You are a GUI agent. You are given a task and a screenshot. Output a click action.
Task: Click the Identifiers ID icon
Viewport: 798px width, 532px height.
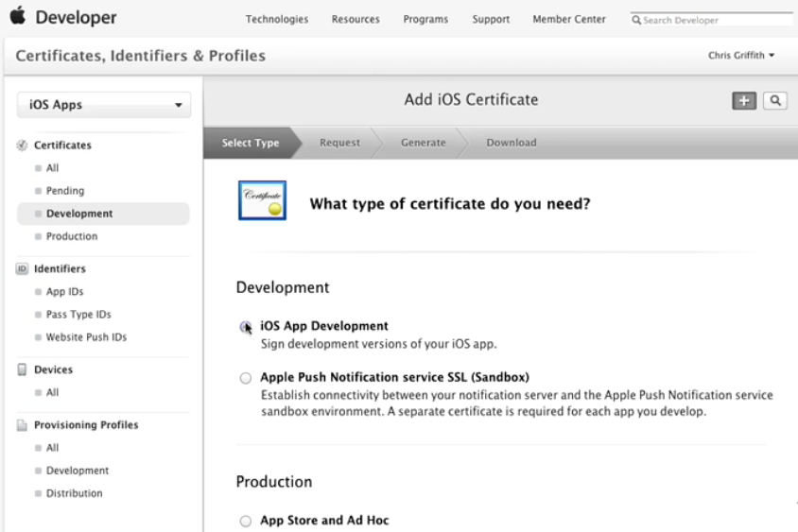point(22,268)
